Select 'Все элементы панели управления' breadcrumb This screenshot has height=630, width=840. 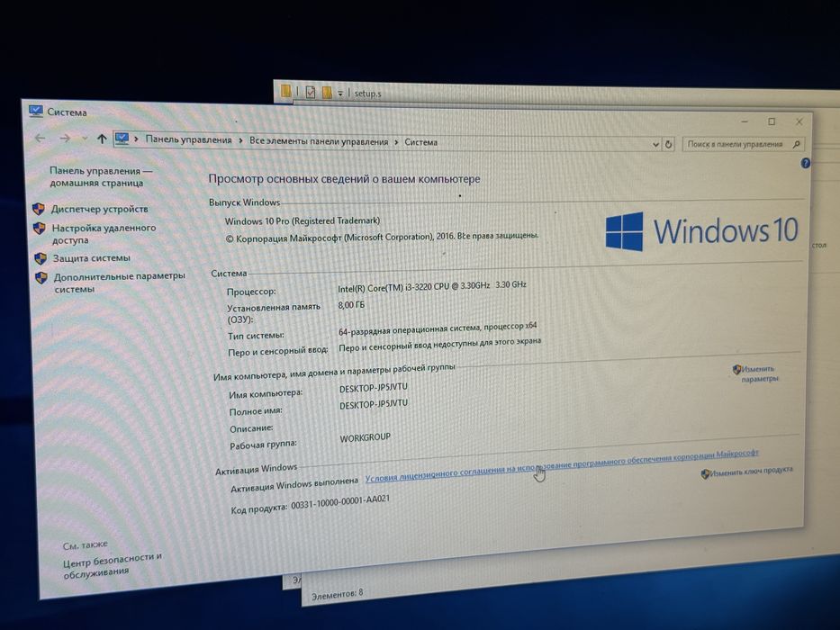coord(319,141)
